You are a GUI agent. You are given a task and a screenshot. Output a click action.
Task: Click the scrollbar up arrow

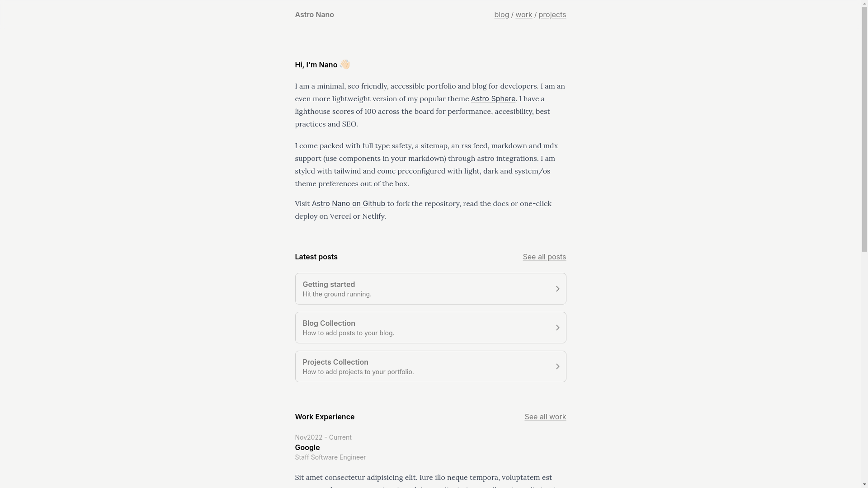pyautogui.click(x=864, y=4)
